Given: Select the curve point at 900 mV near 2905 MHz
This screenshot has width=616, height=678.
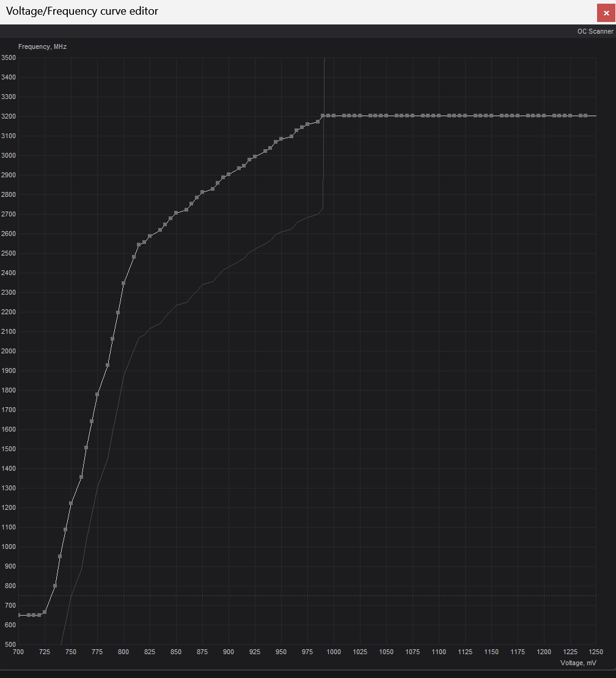Looking at the screenshot, I should click(x=229, y=174).
